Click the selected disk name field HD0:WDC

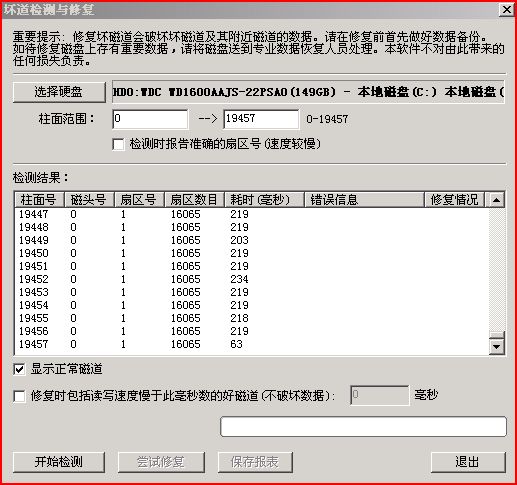coord(308,92)
